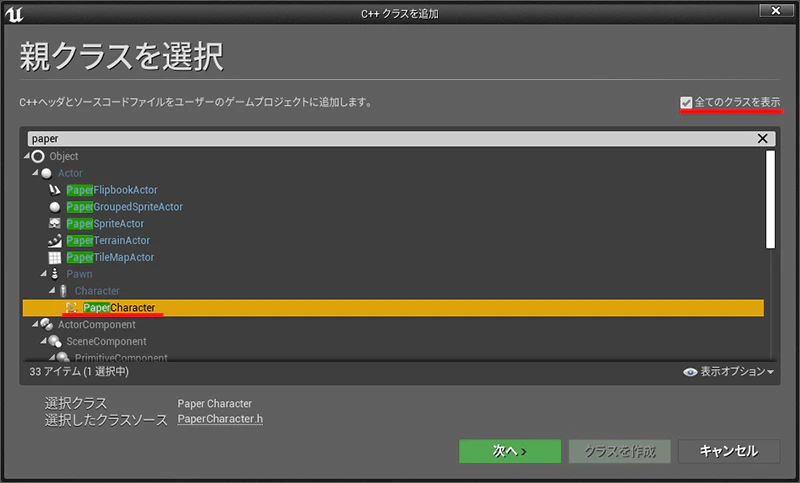Close the C++ クラスを追加 dialog
The image size is (800, 483).
click(x=776, y=11)
